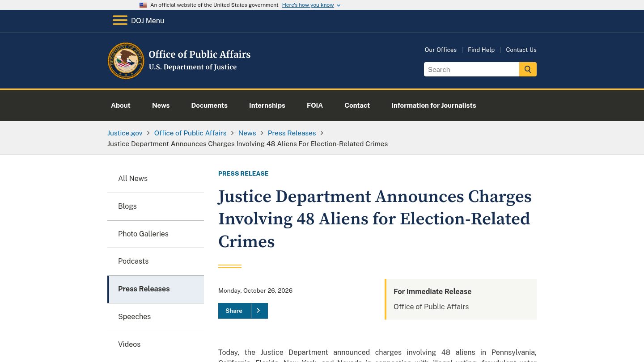Select Blogs in the sidebar
The image size is (644, 362).
156,206
